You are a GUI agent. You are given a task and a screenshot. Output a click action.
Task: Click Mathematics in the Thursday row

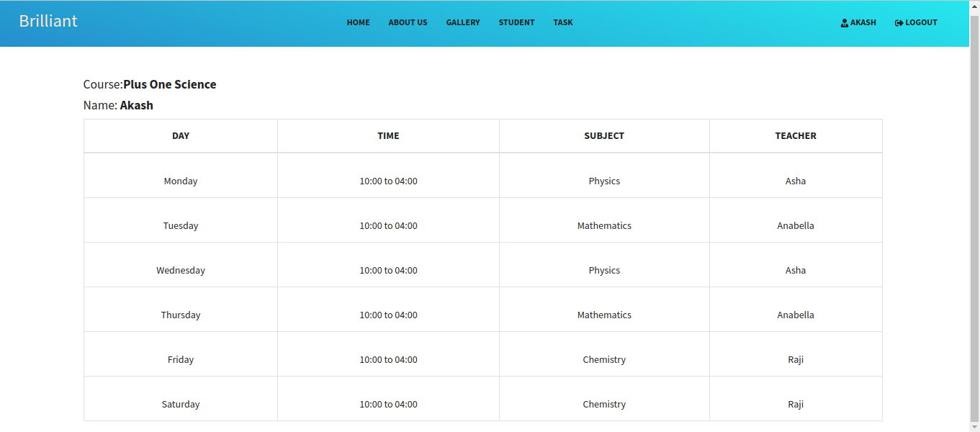coord(604,315)
